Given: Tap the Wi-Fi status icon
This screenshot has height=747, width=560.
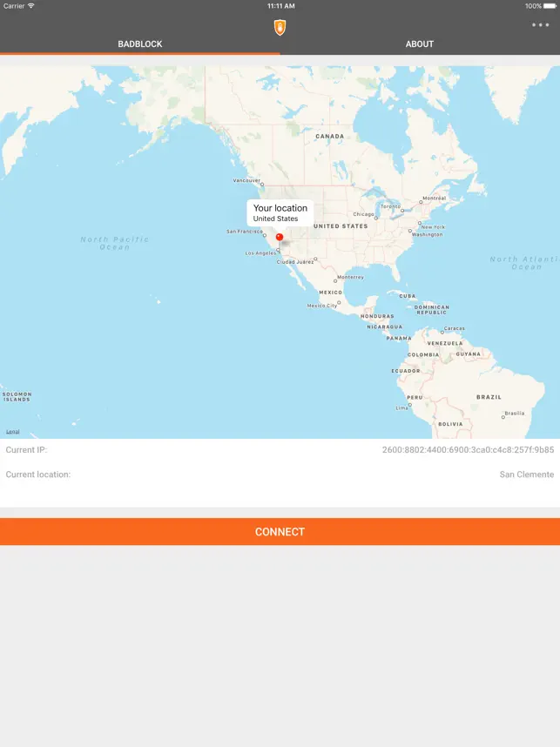Looking at the screenshot, I should [31, 6].
